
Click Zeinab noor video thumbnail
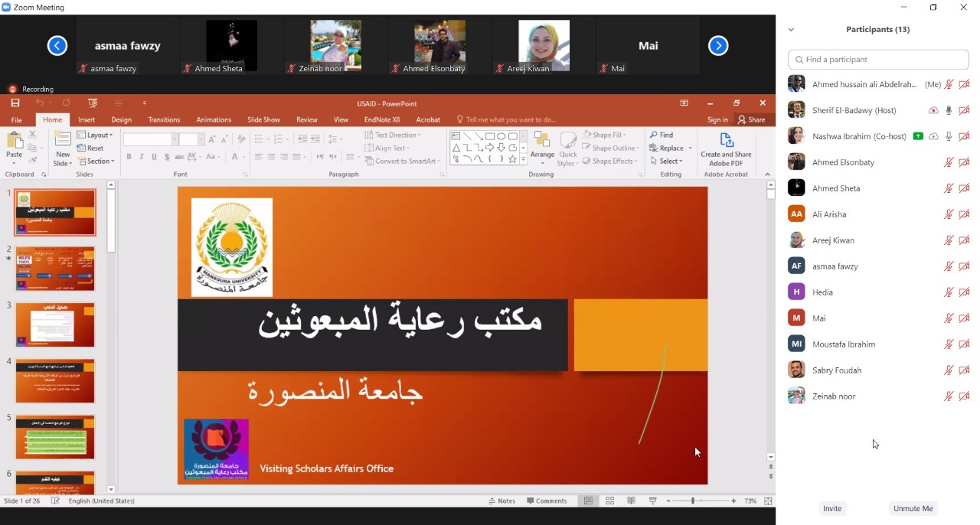pos(335,46)
